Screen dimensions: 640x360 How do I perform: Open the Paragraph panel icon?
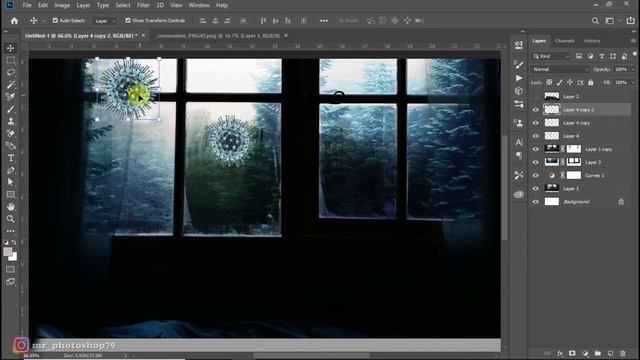(519, 155)
